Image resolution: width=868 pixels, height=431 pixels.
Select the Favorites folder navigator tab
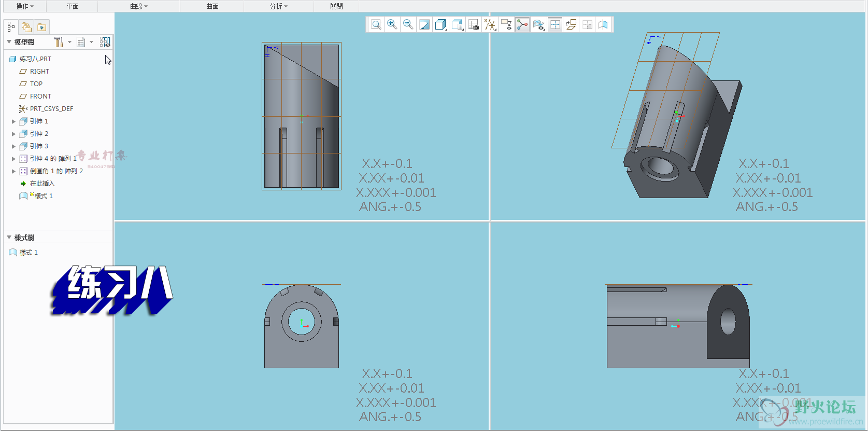click(x=42, y=27)
